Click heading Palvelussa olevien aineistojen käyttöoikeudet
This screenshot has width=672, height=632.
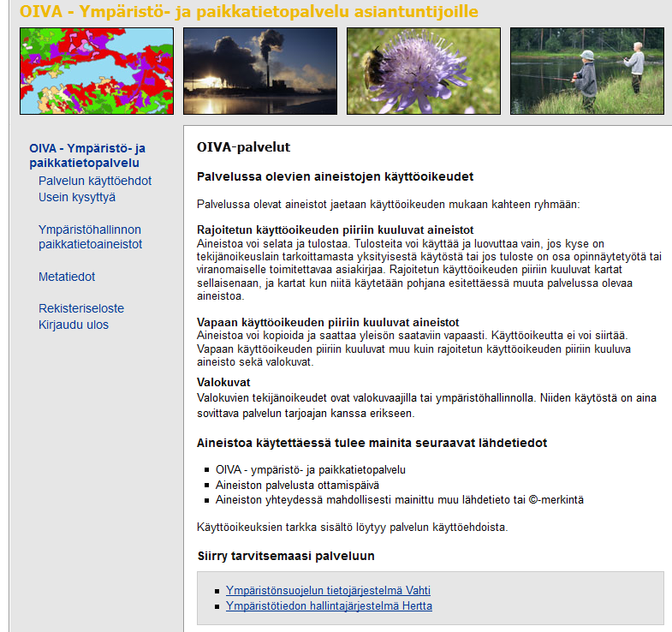pyautogui.click(x=335, y=176)
